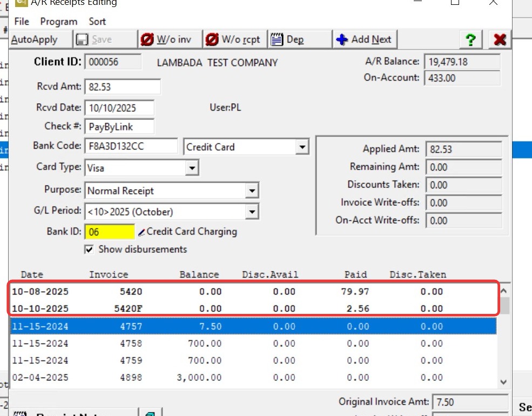The width and height of the screenshot is (532, 416).
Task: Select the invoice 4759 row
Action: (x=253, y=361)
